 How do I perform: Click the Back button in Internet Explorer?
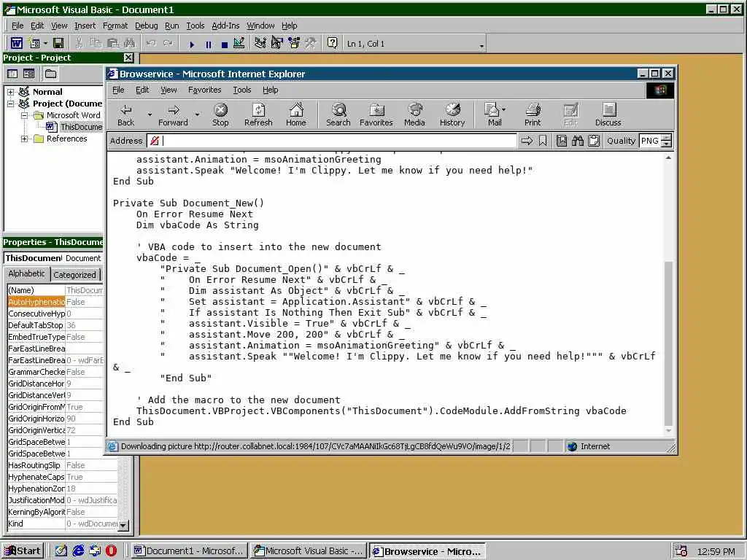coord(125,115)
